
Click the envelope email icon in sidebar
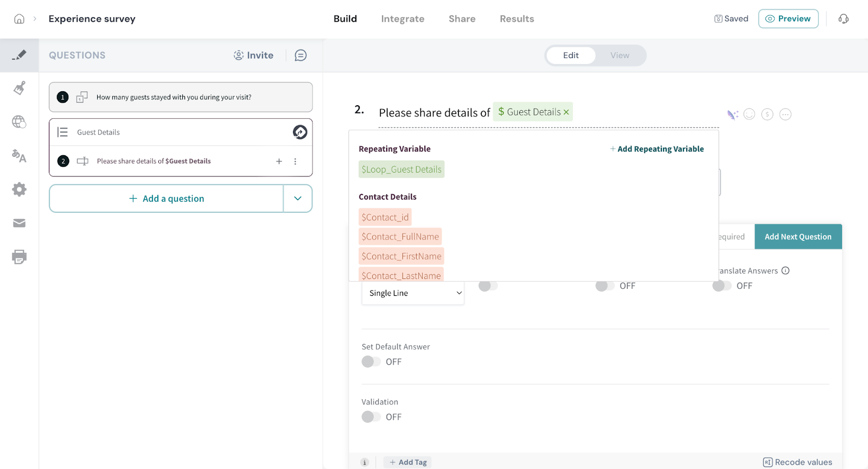click(19, 223)
